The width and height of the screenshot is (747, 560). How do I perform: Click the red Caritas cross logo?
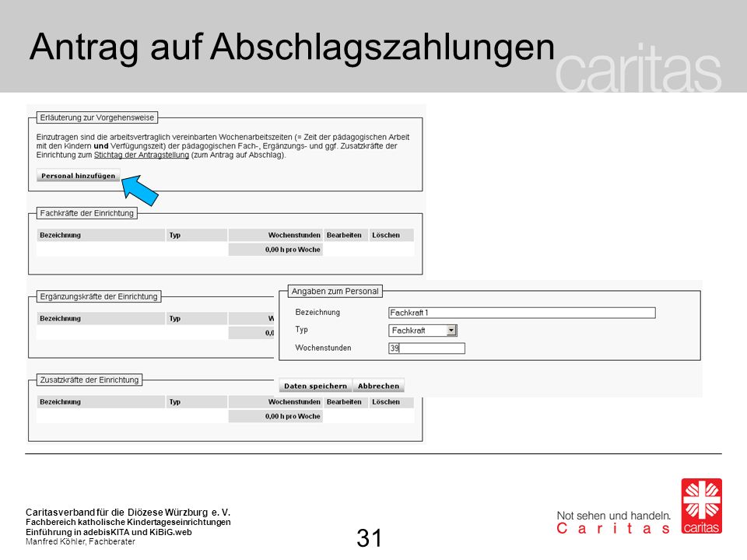(701, 506)
